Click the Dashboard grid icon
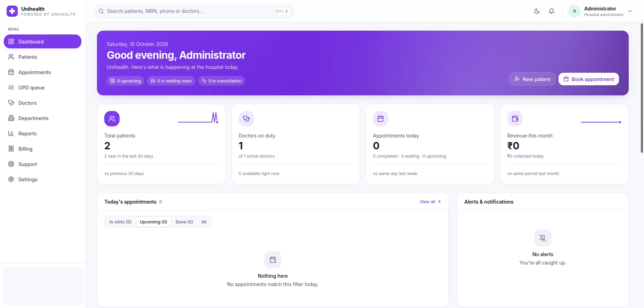644x308 pixels. 11,41
